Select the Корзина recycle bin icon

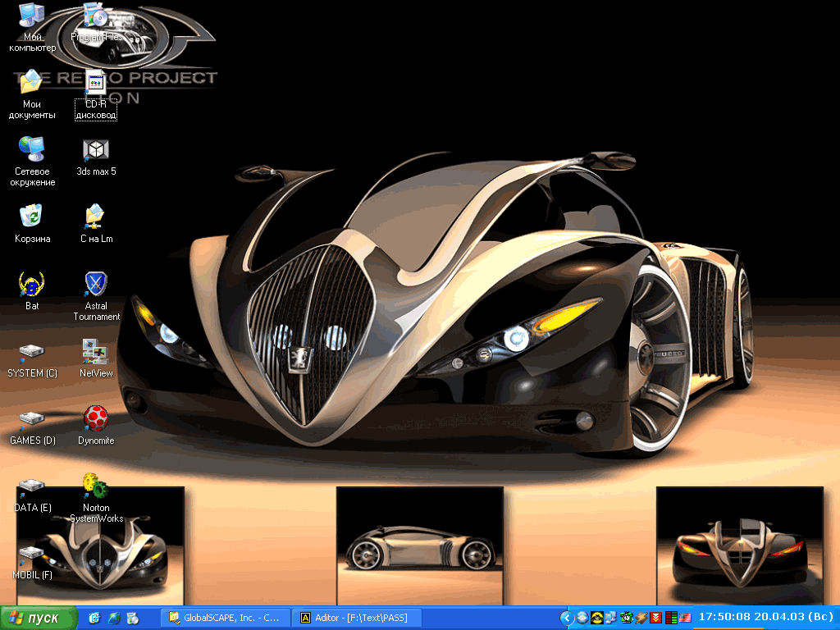(32, 224)
